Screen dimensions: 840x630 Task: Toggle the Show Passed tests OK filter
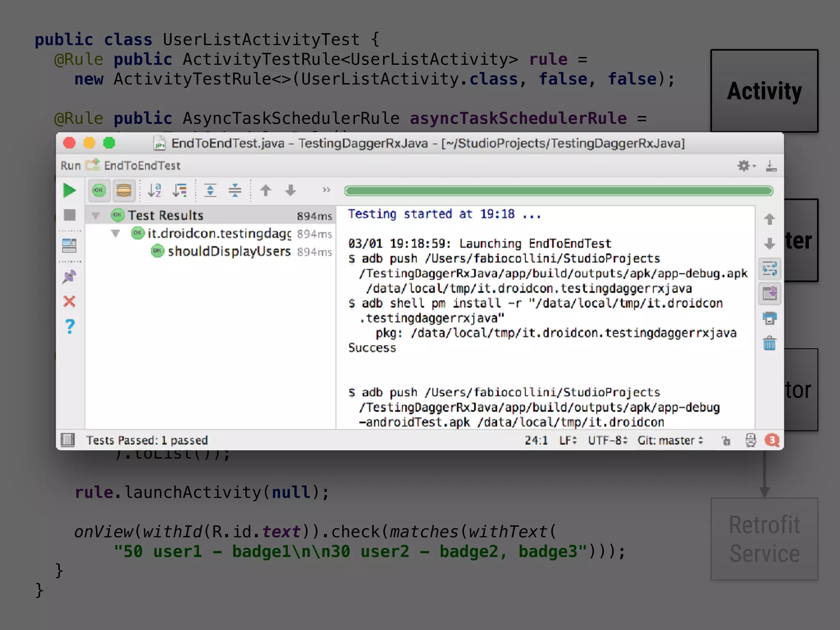coord(99,190)
